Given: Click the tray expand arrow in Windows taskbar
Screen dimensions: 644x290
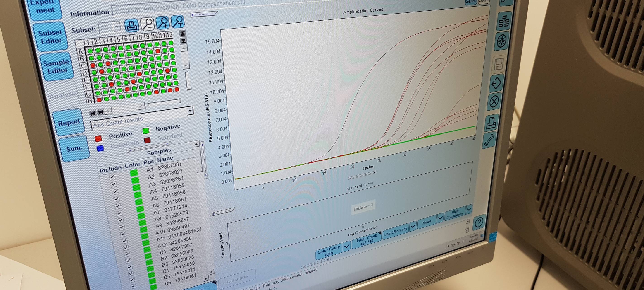Looking at the screenshot, I should tap(448, 246).
